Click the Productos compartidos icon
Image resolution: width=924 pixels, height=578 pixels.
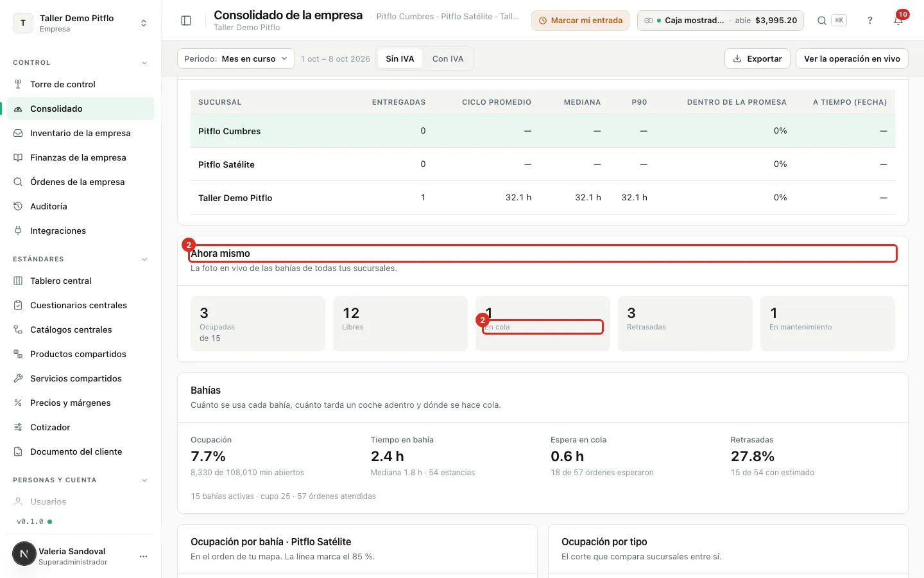pos(18,354)
